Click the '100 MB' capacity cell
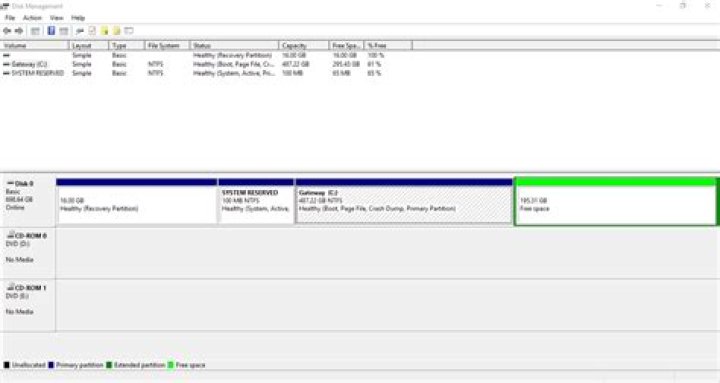This screenshot has height=383, width=720. [x=292, y=73]
